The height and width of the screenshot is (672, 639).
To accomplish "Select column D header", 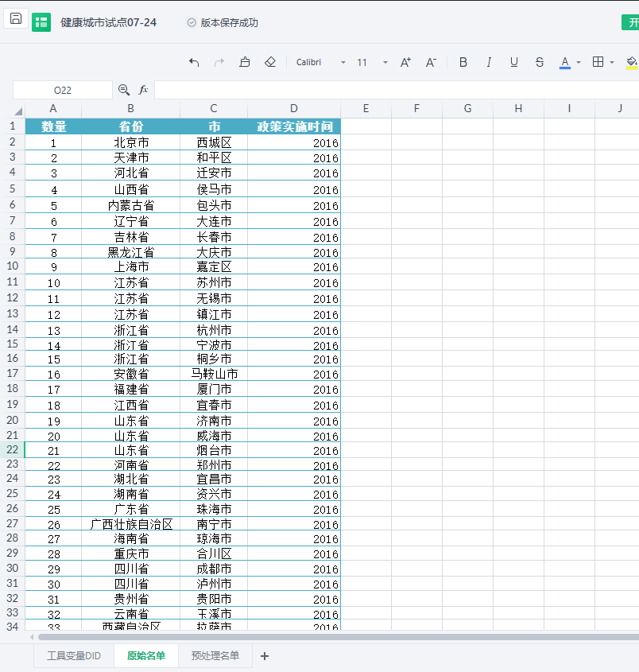I will point(294,109).
